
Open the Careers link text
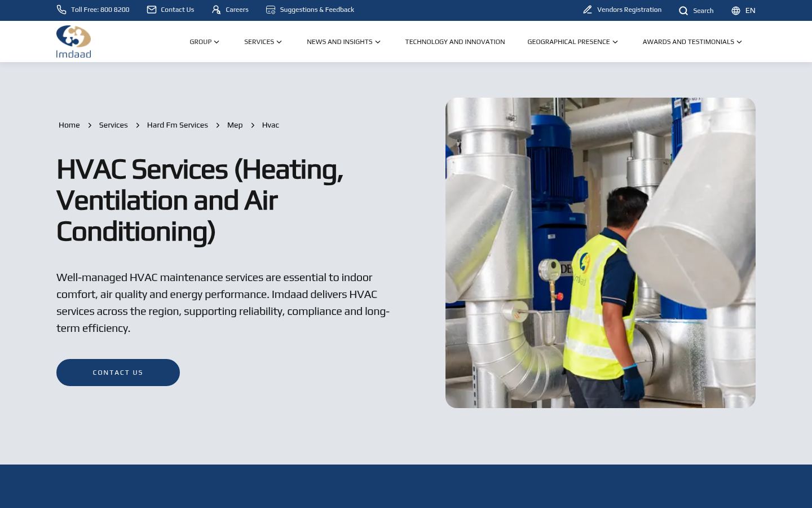(x=237, y=10)
